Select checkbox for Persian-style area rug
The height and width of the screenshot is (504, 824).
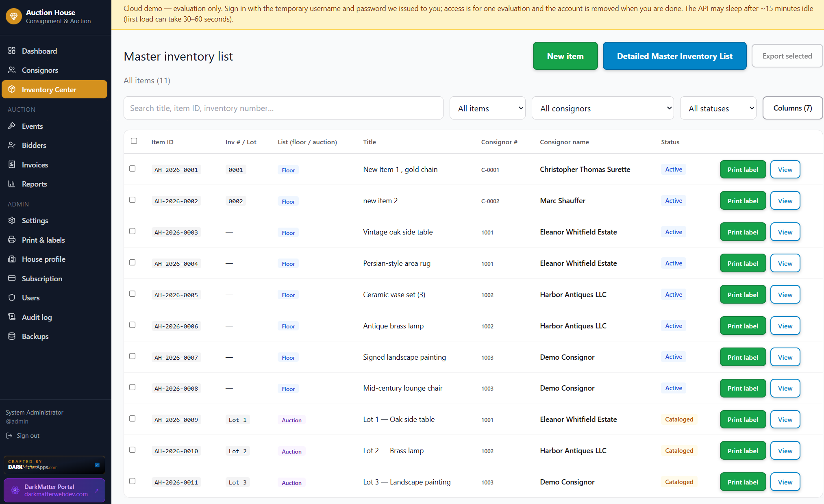132,263
